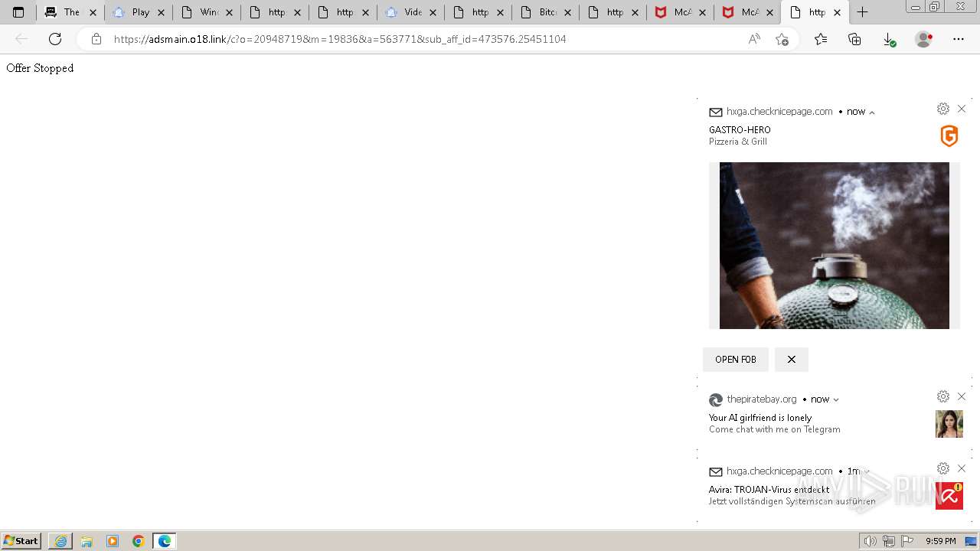Open the grill smoker notification image

pos(835,246)
